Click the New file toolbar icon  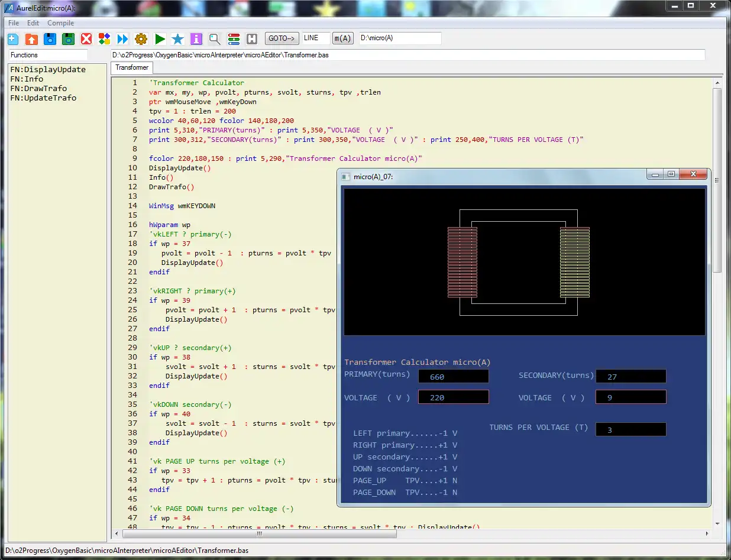point(13,39)
